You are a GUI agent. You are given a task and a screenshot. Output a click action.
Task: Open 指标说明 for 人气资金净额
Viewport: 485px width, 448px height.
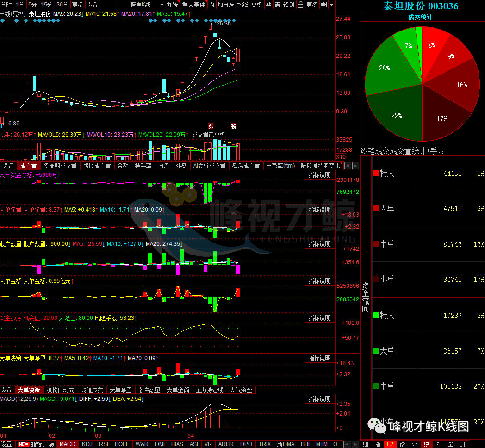320,175
